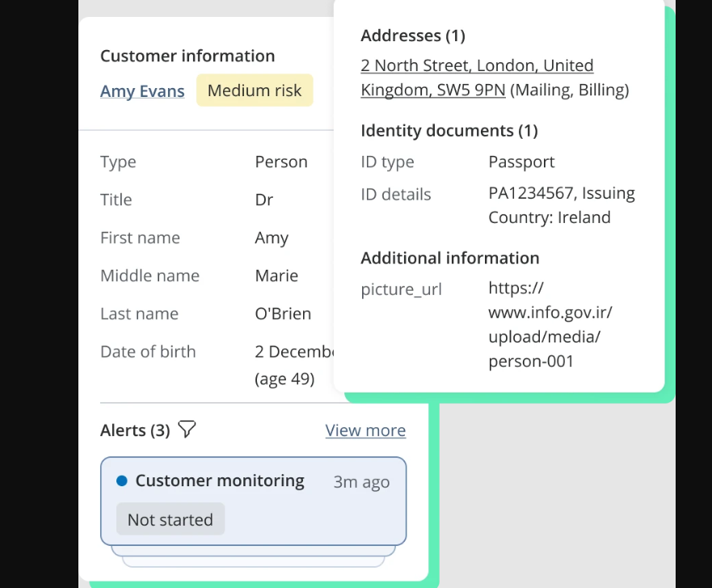712x588 pixels.
Task: Click the Identity documents (1) heading
Action: tap(449, 130)
